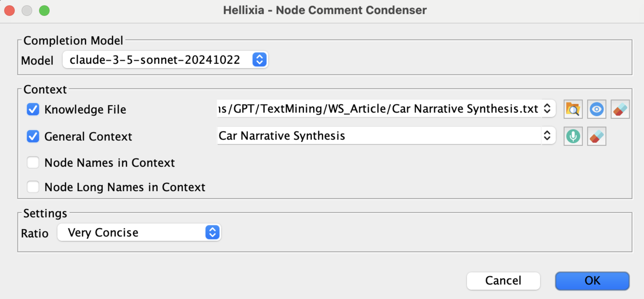Preview the Knowledge File with eye icon
Screen dimensions: 644x299
[597, 109]
